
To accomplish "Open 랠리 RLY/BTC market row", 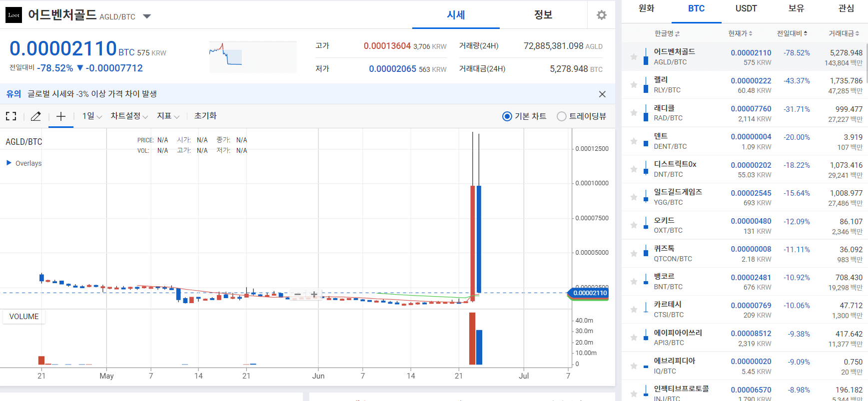I will coord(745,85).
